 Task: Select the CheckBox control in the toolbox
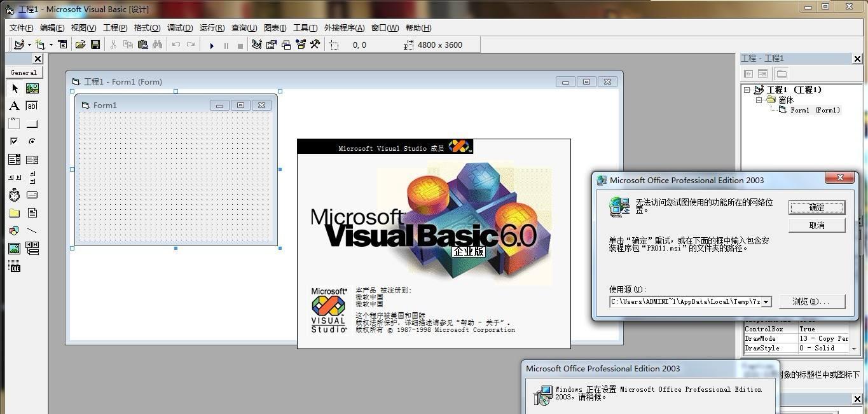pyautogui.click(x=14, y=141)
